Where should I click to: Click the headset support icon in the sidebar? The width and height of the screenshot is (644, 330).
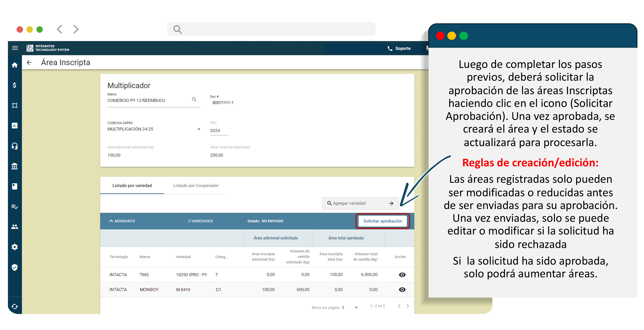[x=15, y=146]
